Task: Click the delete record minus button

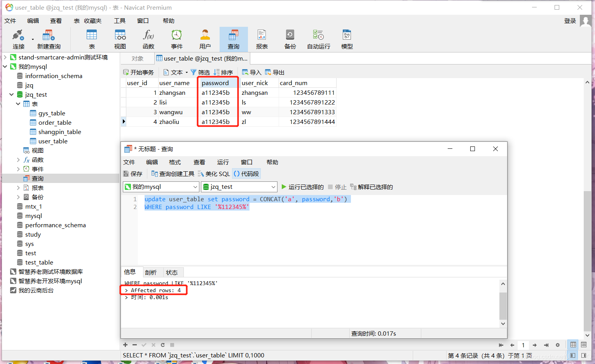Action: (134, 345)
